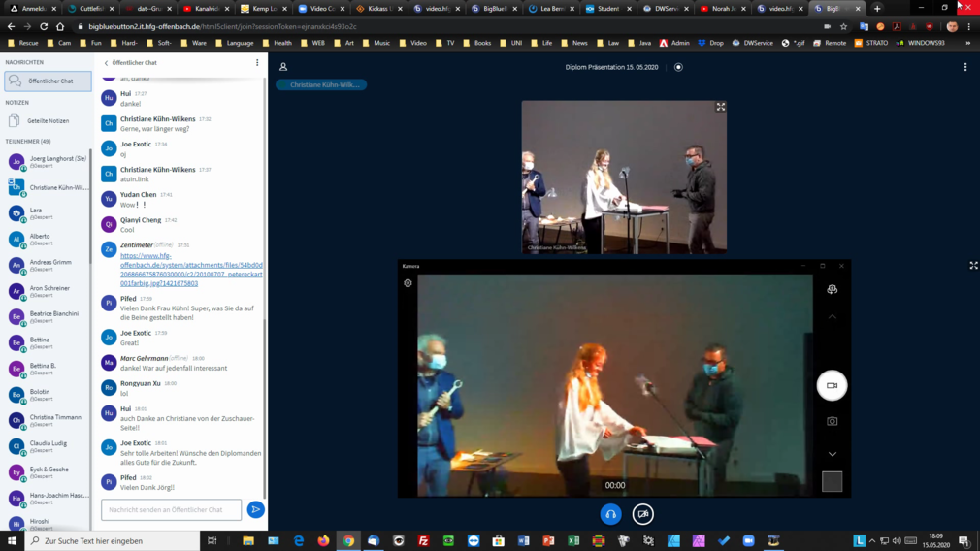Toggle webcam sharing button
The image size is (980, 551).
tap(642, 514)
